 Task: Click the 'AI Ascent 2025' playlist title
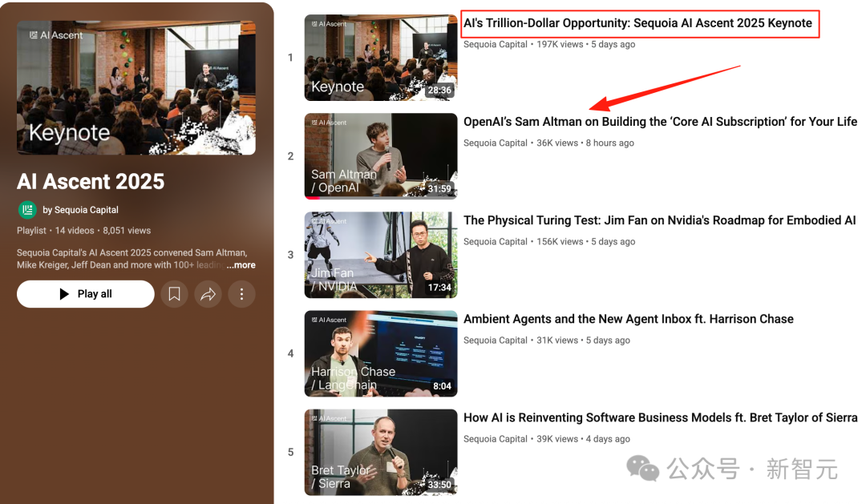(91, 182)
